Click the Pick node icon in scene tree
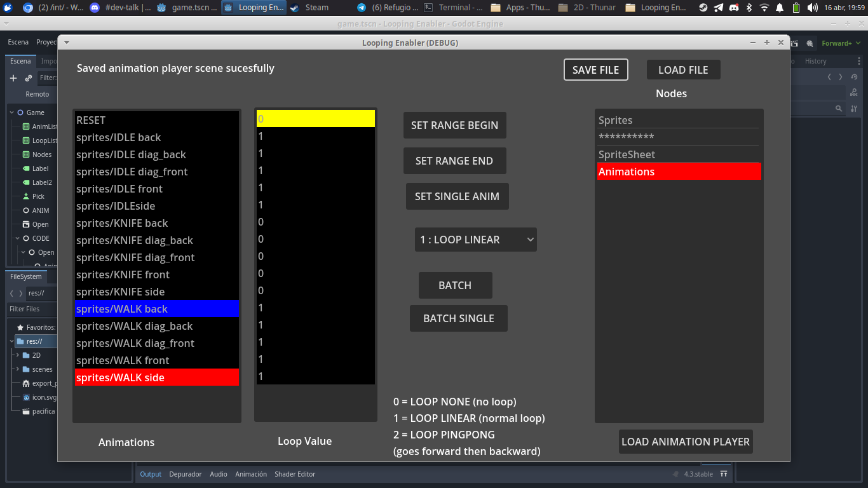868x488 pixels. pyautogui.click(x=26, y=196)
